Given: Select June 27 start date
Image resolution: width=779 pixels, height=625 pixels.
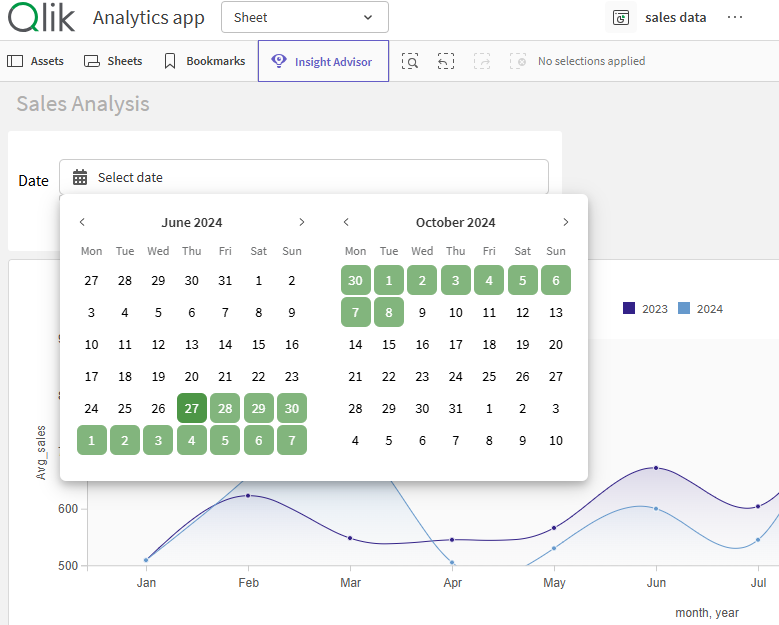Looking at the screenshot, I should click(x=192, y=407).
